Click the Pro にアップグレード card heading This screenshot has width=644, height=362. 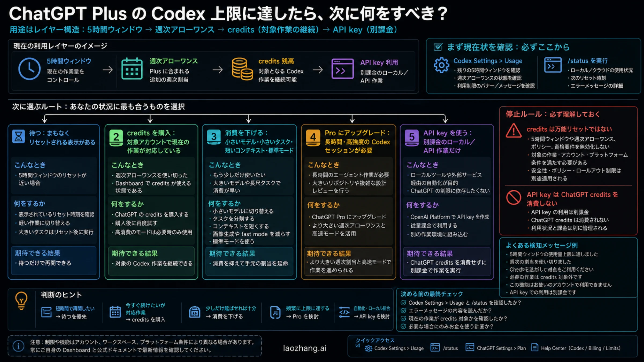pos(358,142)
